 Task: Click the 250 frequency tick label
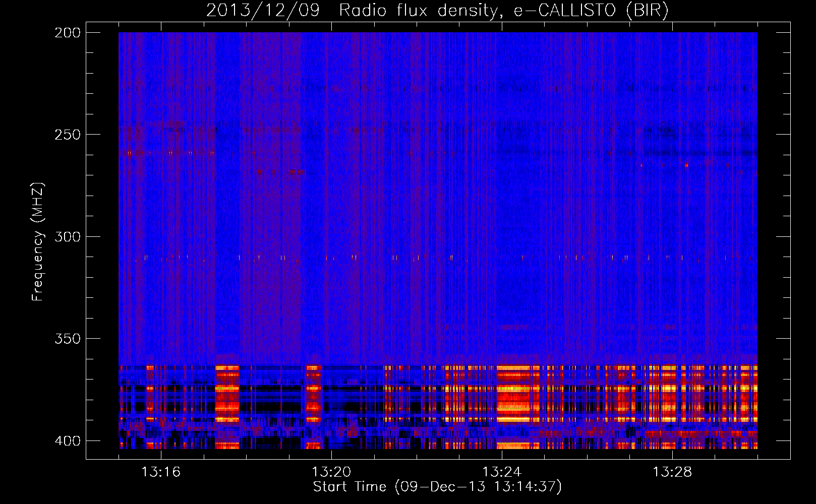(x=68, y=135)
